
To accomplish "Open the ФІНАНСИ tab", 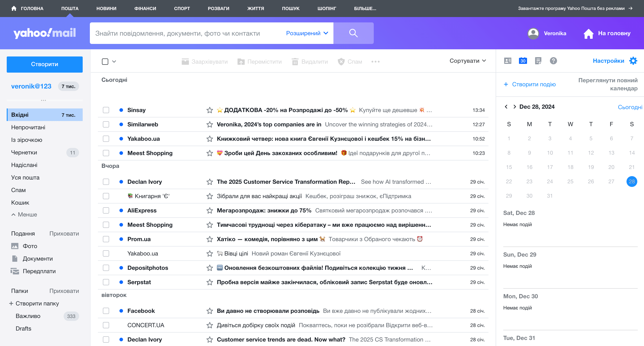I will 145,8.
